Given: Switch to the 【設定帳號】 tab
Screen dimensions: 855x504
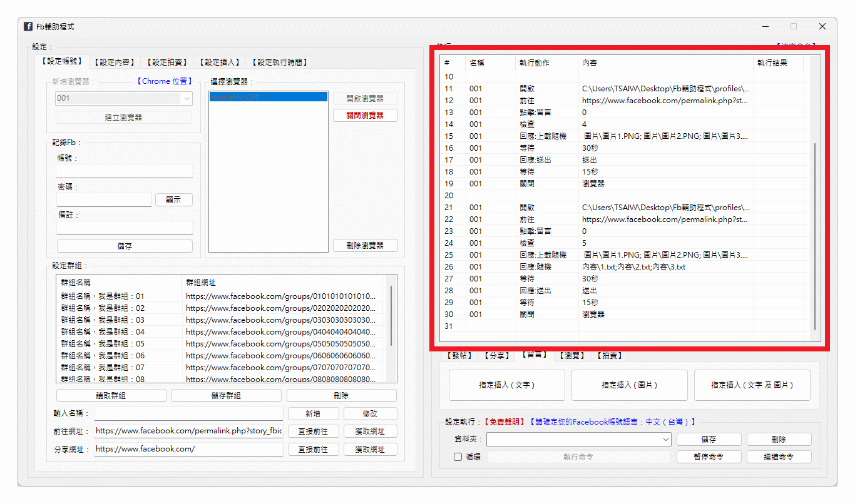Looking at the screenshot, I should (62, 61).
